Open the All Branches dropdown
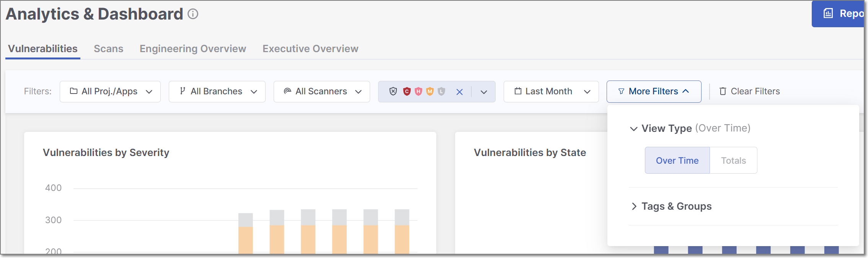This screenshot has width=868, height=258. [217, 92]
